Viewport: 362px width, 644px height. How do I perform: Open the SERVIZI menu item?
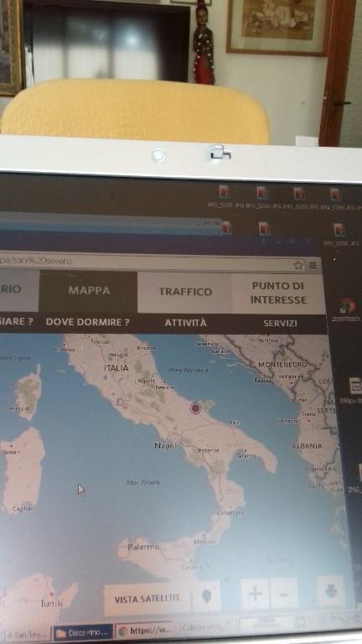[x=280, y=323]
